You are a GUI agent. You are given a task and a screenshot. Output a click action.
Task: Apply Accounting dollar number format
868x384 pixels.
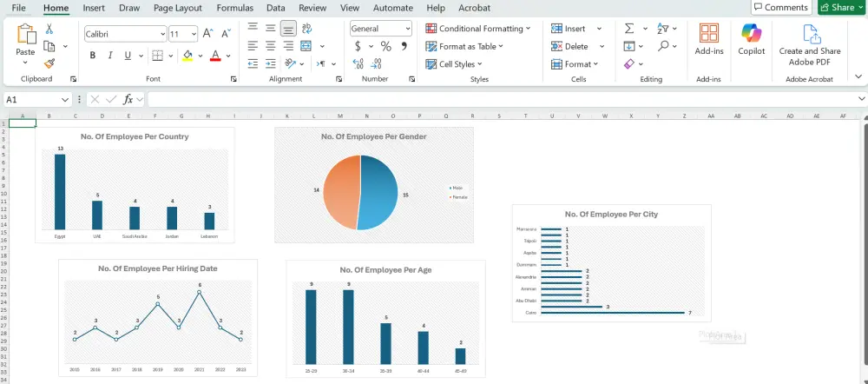point(358,47)
